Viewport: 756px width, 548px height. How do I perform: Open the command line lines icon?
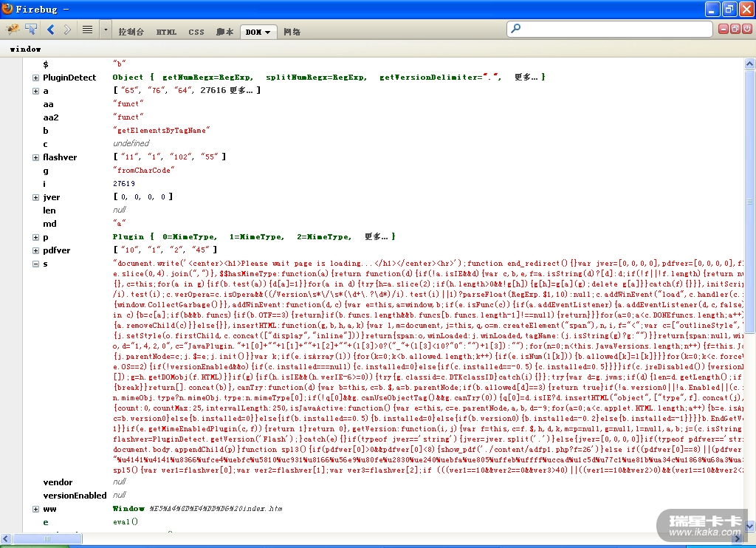coord(87,30)
